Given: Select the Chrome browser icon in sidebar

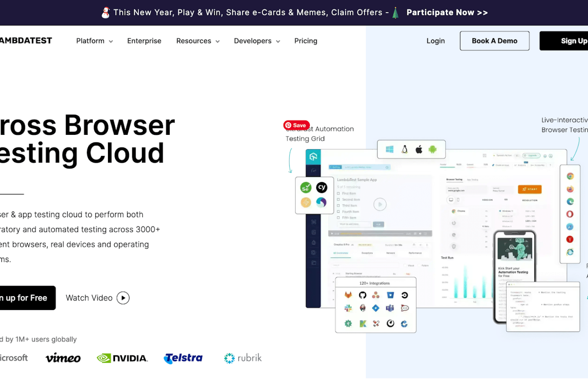Looking at the screenshot, I should [570, 176].
